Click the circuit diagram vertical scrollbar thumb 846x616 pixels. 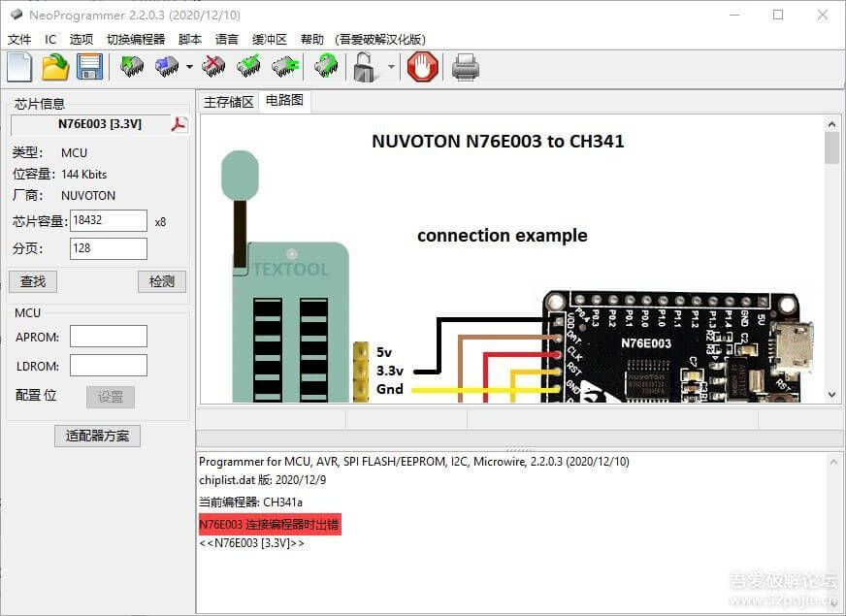pyautogui.click(x=831, y=147)
